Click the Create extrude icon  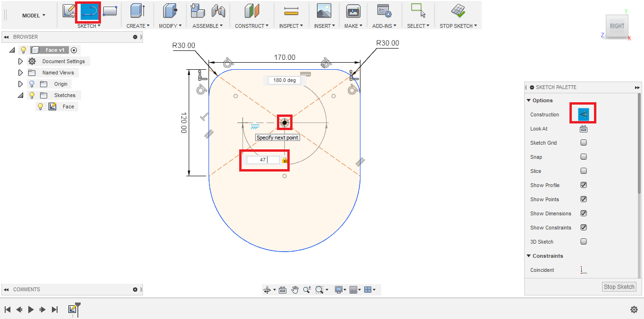click(138, 11)
